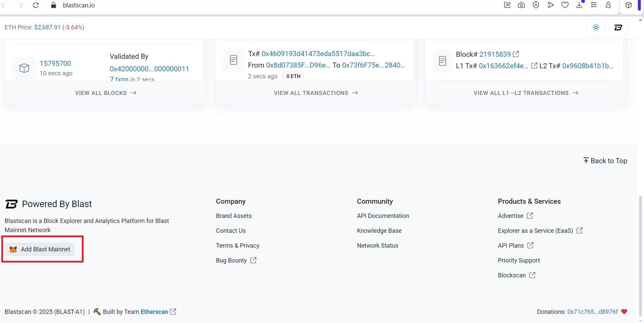
Task: Click the "Add Blast Mainnet" button
Action: point(41,249)
